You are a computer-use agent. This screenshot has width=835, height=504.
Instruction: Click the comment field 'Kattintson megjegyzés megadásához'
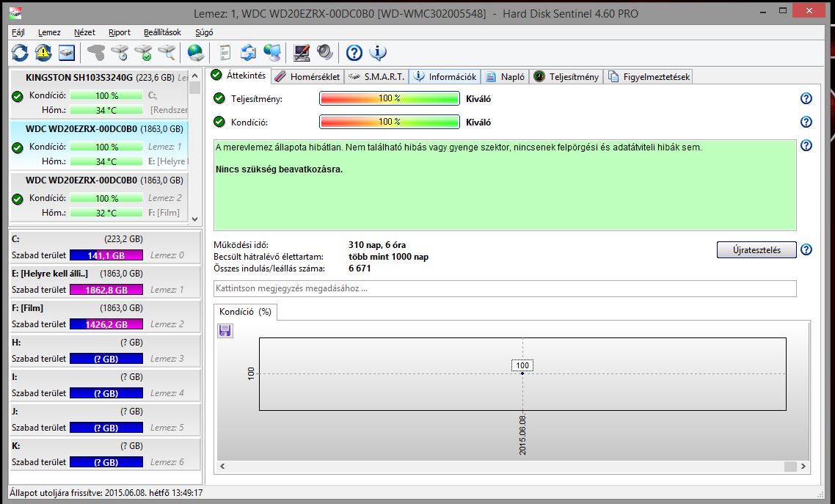[x=505, y=288]
